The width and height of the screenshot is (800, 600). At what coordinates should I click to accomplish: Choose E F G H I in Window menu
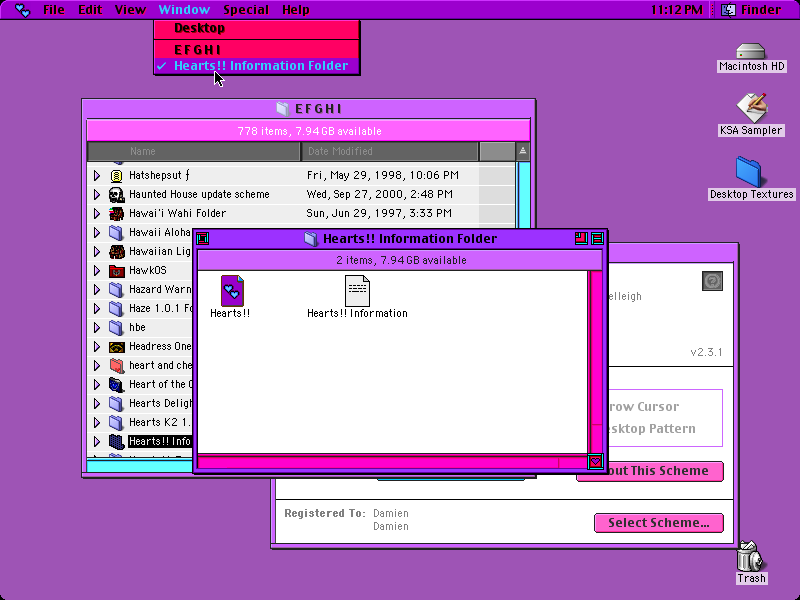[257, 49]
